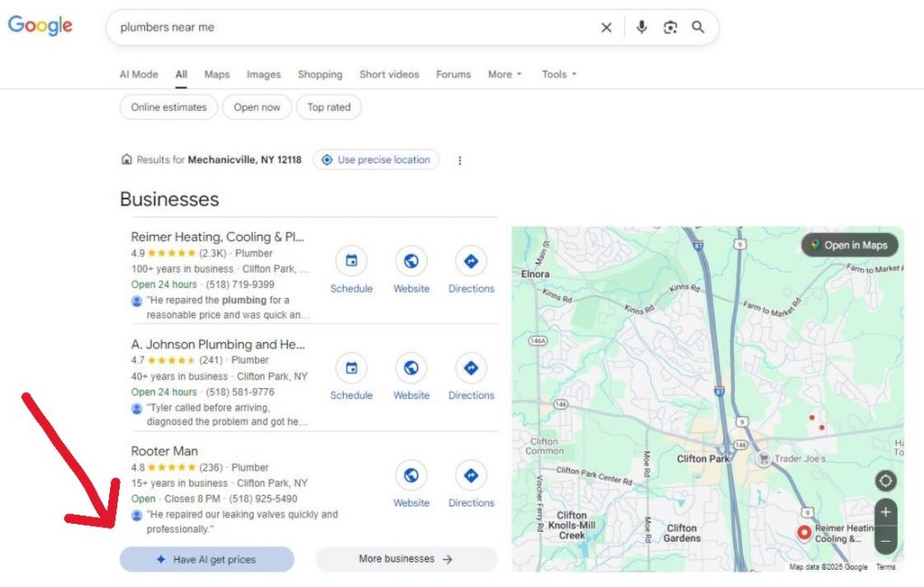Click the my-location compass icon on the map

(885, 480)
